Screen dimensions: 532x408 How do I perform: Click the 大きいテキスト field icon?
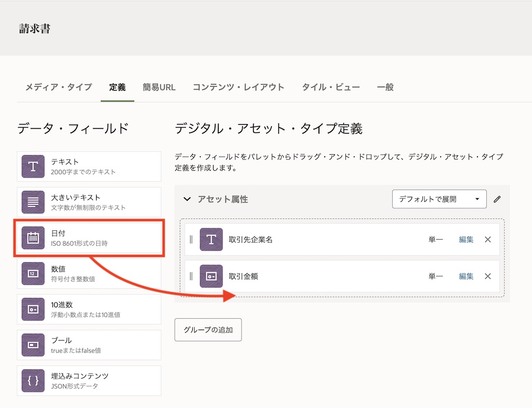pos(33,202)
